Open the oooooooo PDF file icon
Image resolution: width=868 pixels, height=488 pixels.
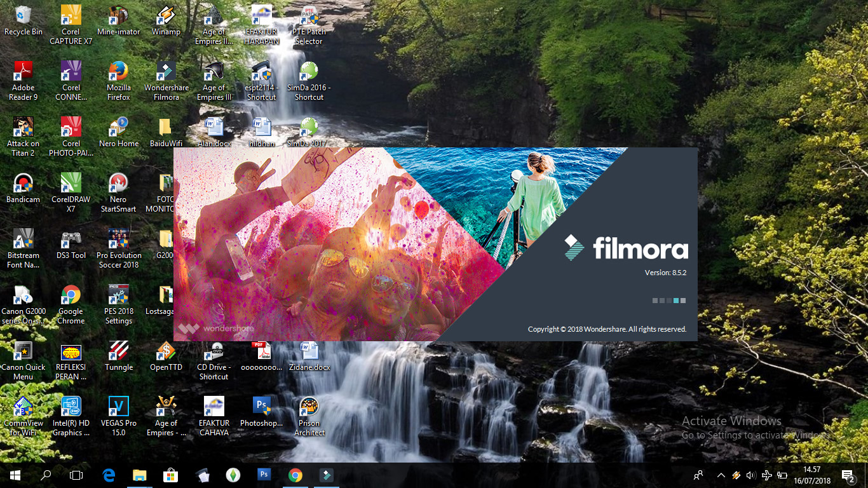pyautogui.click(x=261, y=356)
